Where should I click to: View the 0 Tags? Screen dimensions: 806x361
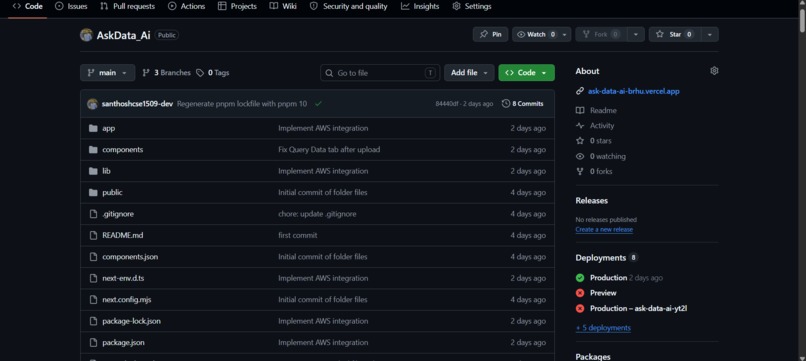(x=212, y=73)
